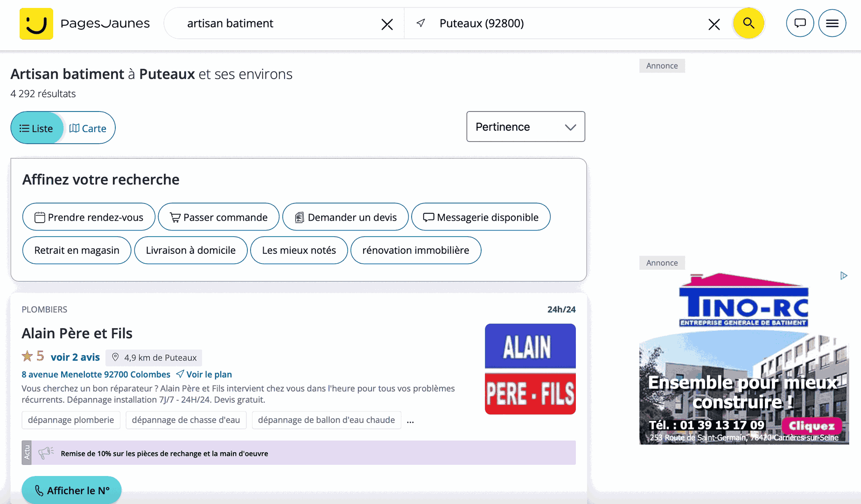Filter by Livraison à domicile

pos(190,250)
